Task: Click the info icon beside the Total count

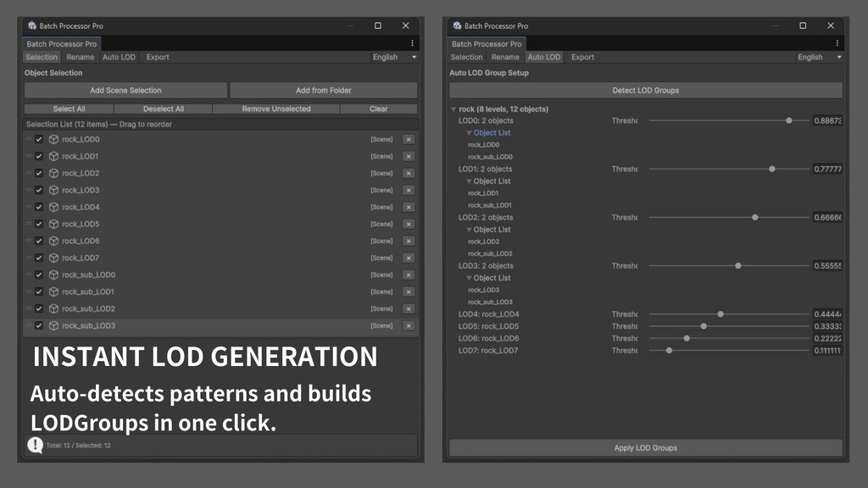Action: 35,445
